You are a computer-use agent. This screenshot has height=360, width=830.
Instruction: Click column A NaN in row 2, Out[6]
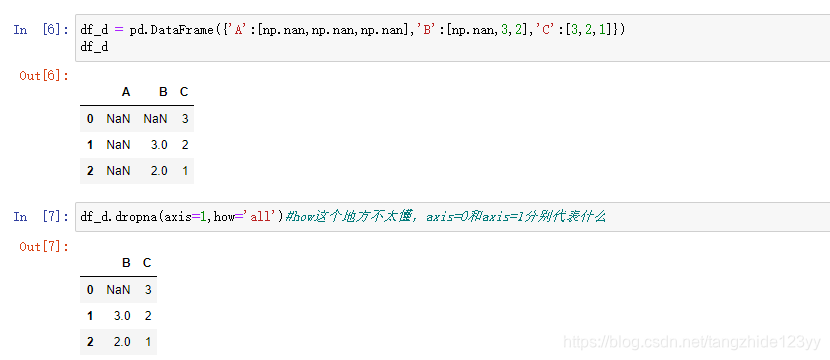118,171
